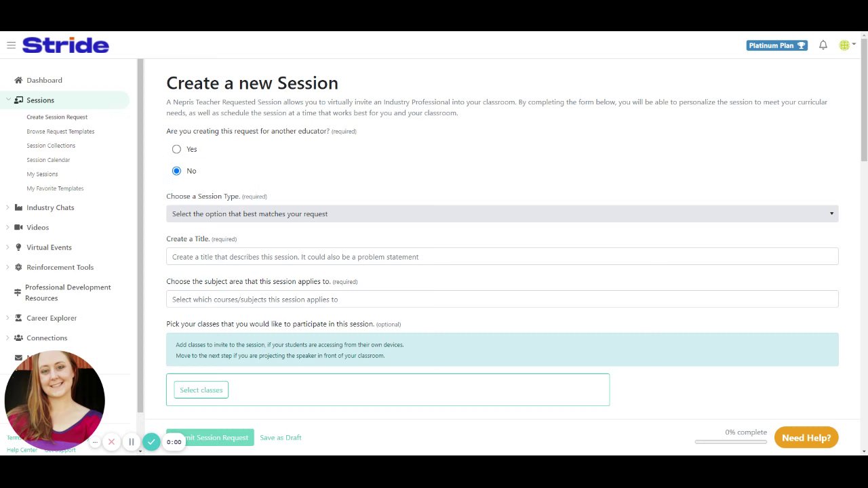The height and width of the screenshot is (488, 868).
Task: Open the user avatar account menu
Action: (846, 45)
